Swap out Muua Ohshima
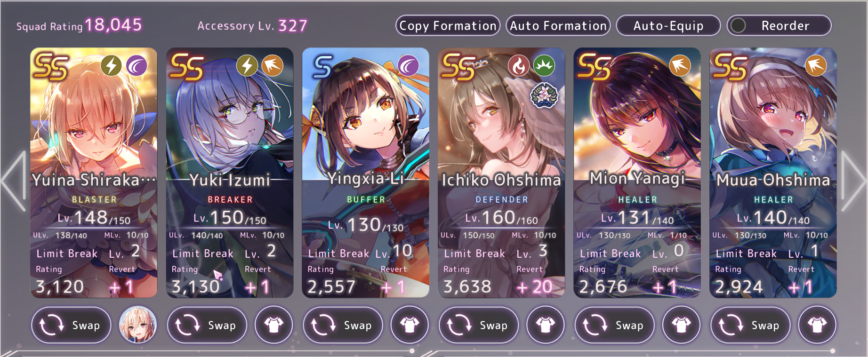868x357 pixels. tap(750, 325)
